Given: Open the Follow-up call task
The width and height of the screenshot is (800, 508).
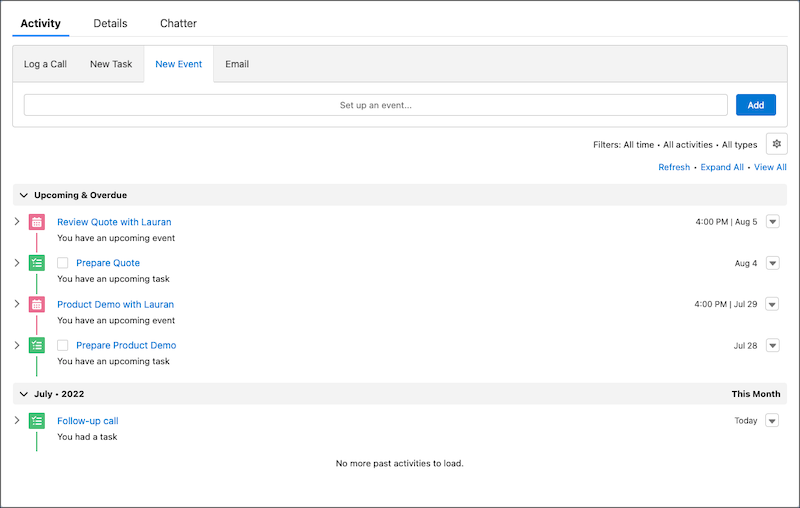Looking at the screenshot, I should [88, 421].
